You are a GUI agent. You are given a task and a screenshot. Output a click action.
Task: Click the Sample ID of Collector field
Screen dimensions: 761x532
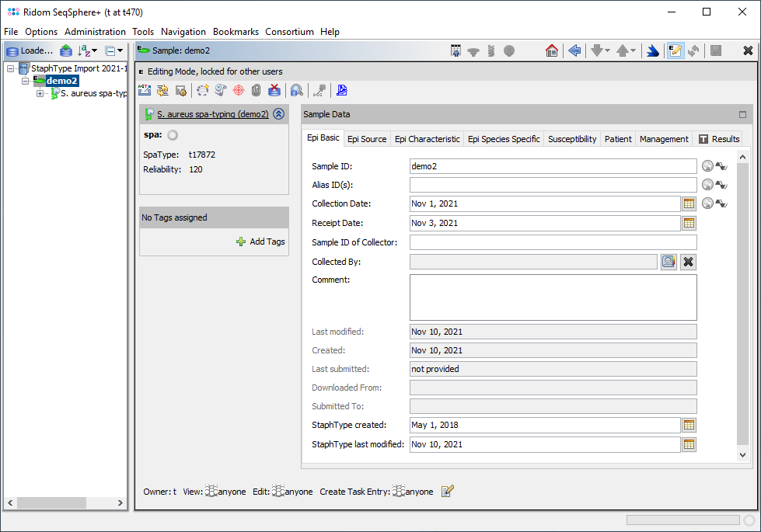[x=553, y=242]
